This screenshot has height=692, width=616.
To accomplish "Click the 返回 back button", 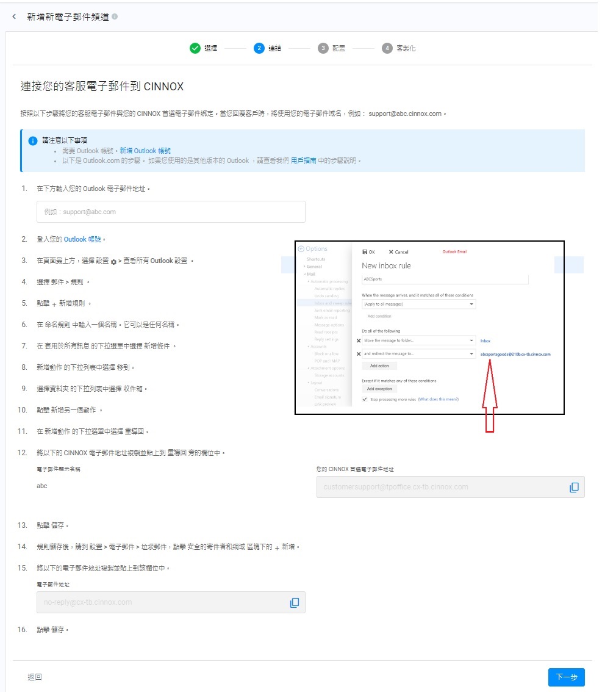I will coord(35,677).
